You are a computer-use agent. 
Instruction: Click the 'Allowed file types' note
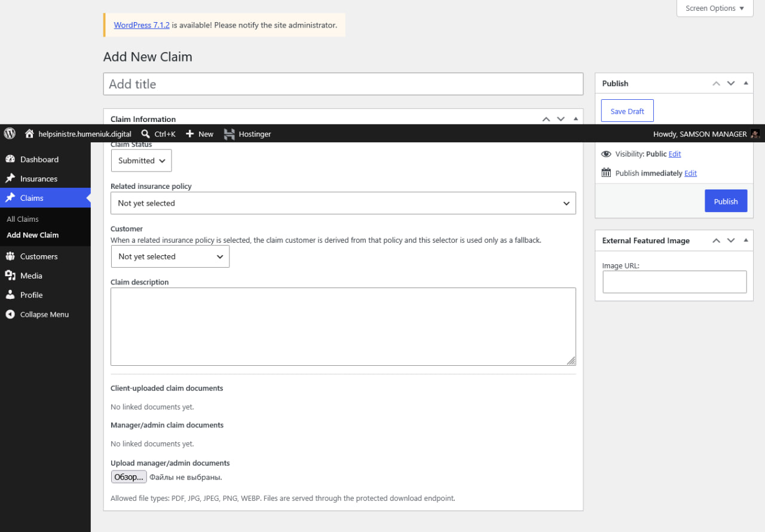click(283, 498)
